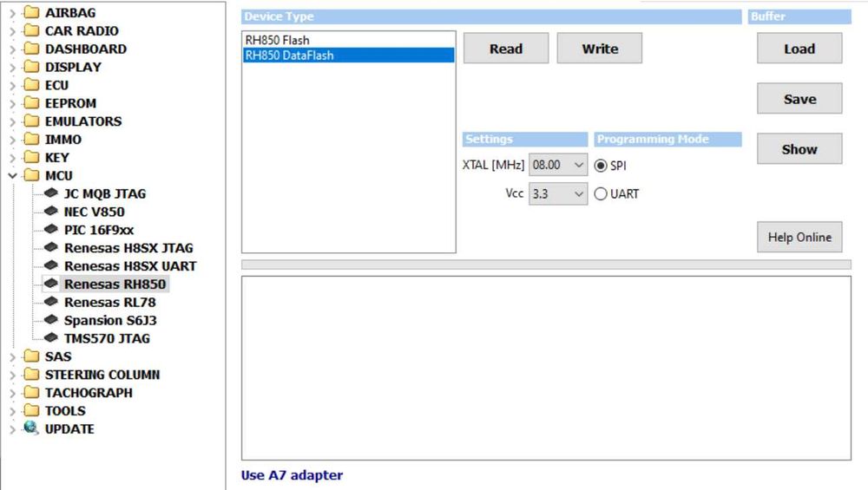
Task: Click the STEERING COLUMN folder icon
Action: tap(31, 375)
